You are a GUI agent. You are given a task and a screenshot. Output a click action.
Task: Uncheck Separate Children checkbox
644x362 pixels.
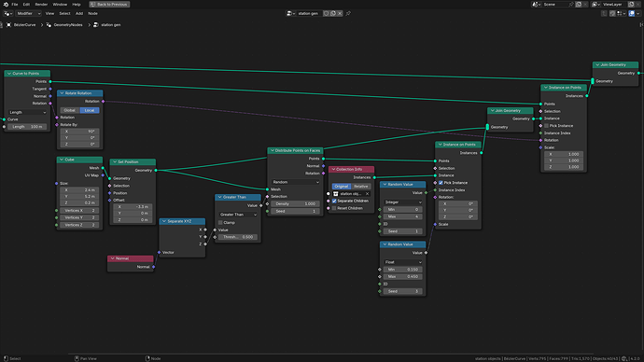[x=334, y=202]
